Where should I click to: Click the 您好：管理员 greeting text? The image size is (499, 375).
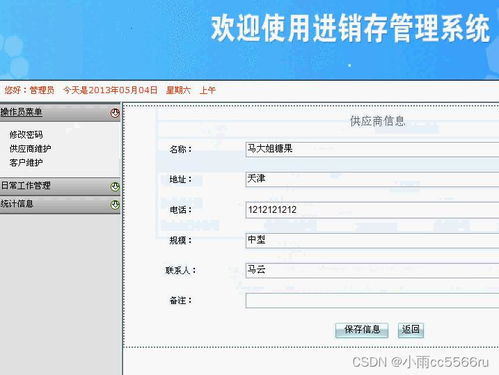click(29, 90)
